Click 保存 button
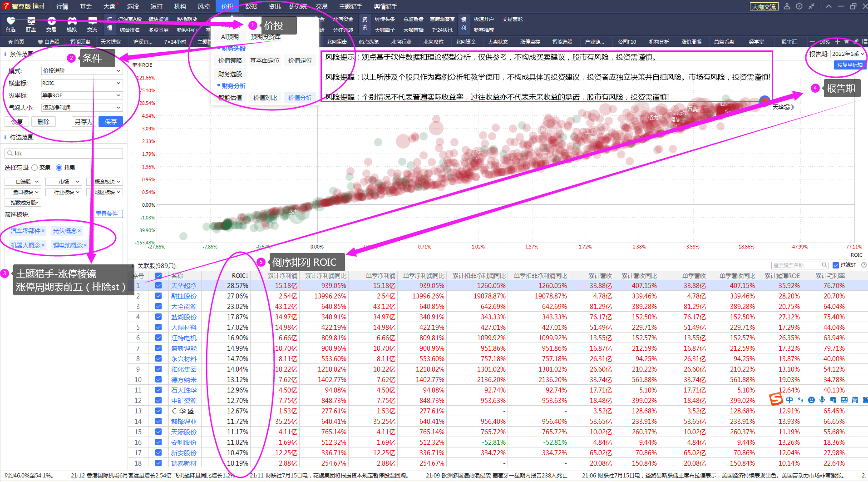868x482 pixels. [111, 122]
